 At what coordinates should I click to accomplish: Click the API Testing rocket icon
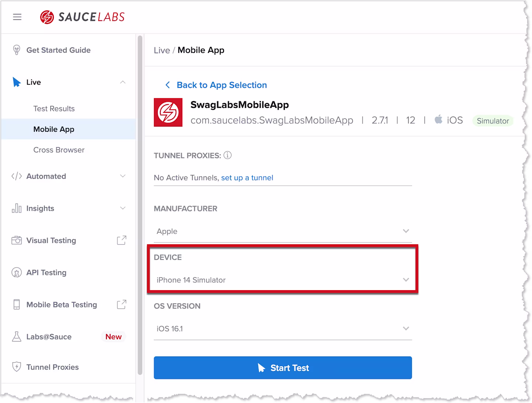(x=17, y=272)
